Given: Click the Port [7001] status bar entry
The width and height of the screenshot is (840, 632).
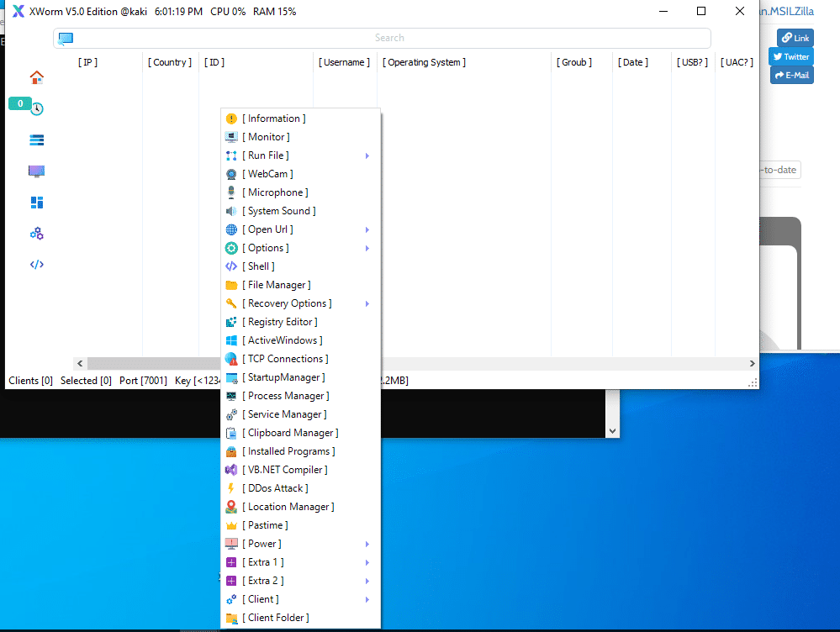Looking at the screenshot, I should click(x=143, y=381).
